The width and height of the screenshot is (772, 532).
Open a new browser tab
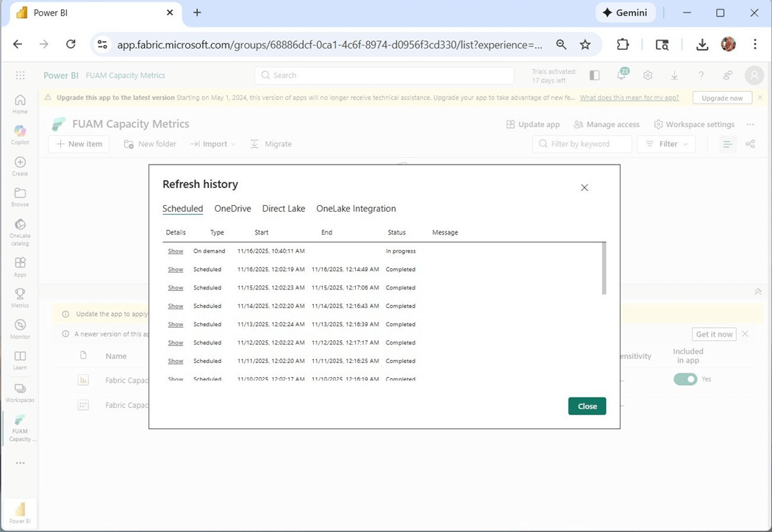click(x=197, y=12)
